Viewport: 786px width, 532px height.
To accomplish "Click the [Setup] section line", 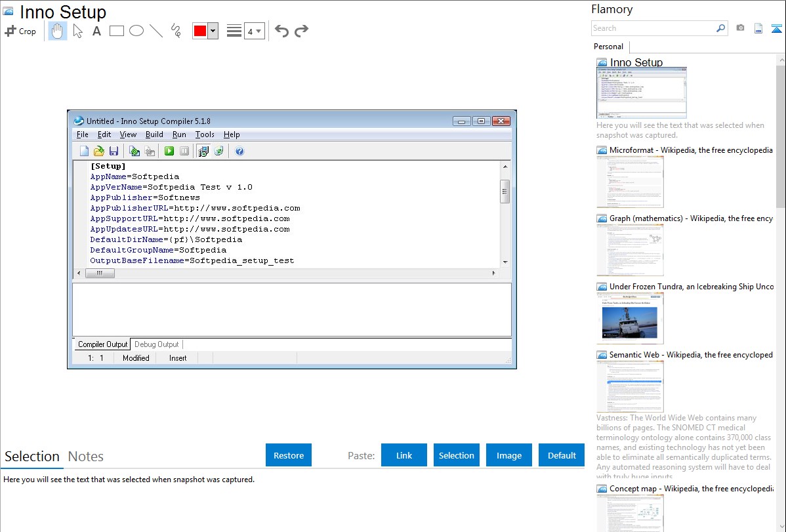I will point(108,166).
